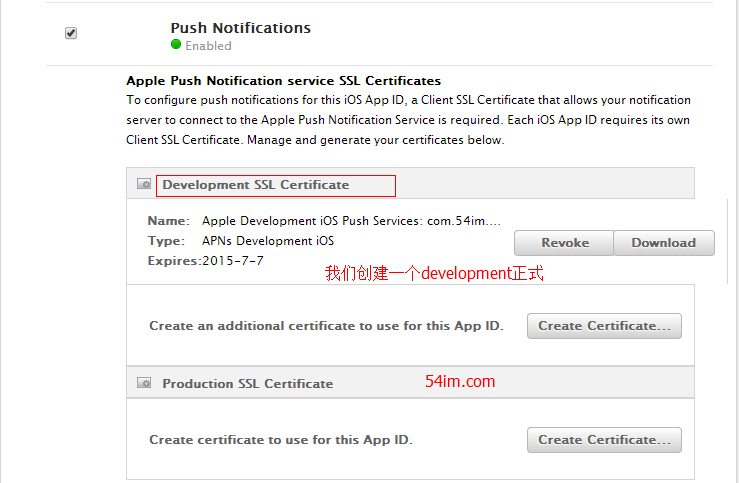The height and width of the screenshot is (483, 739).
Task: Click the red Chinese development annotation text
Action: [434, 274]
